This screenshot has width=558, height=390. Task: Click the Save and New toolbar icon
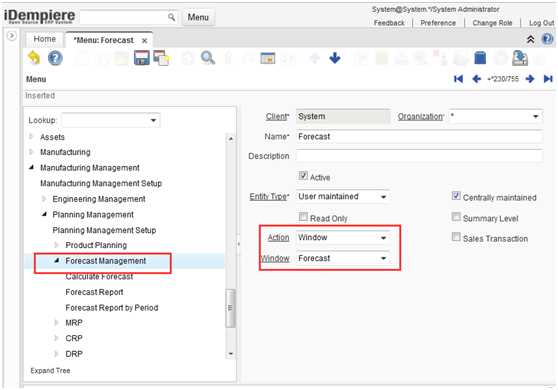161,58
